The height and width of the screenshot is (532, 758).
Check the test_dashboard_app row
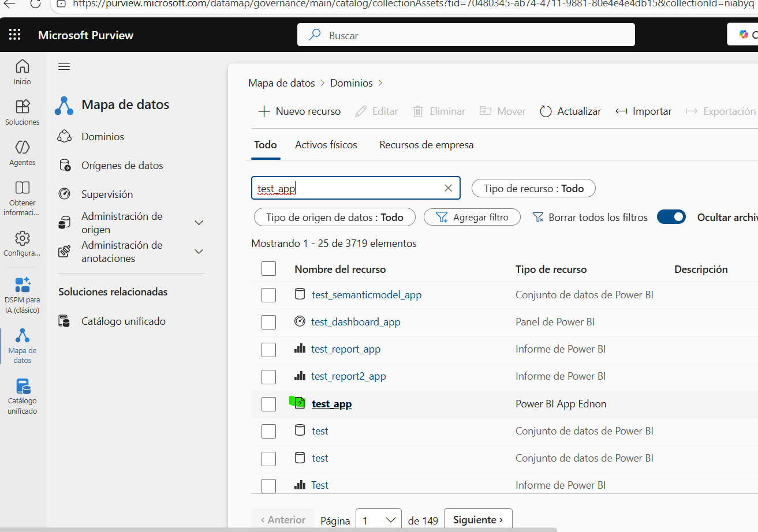click(268, 322)
